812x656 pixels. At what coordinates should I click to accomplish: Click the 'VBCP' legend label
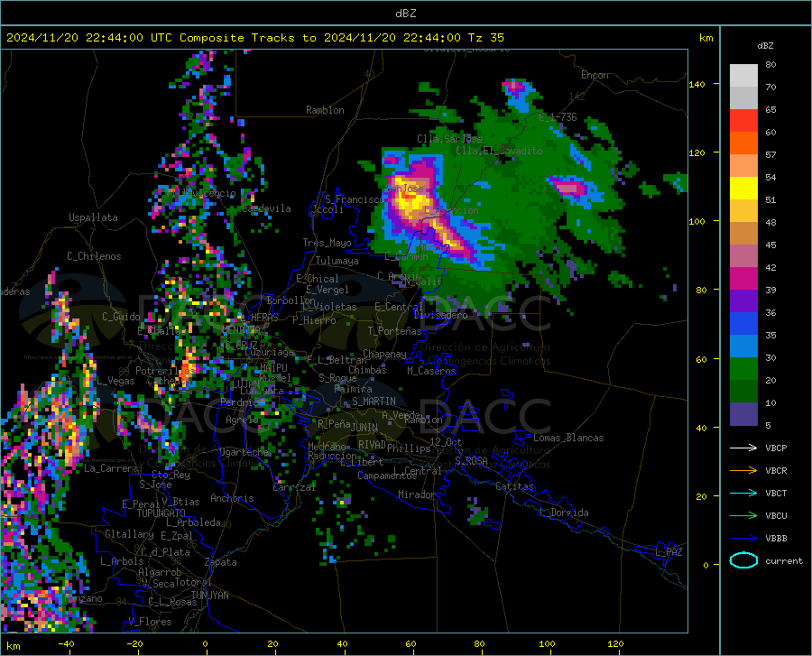tap(776, 448)
